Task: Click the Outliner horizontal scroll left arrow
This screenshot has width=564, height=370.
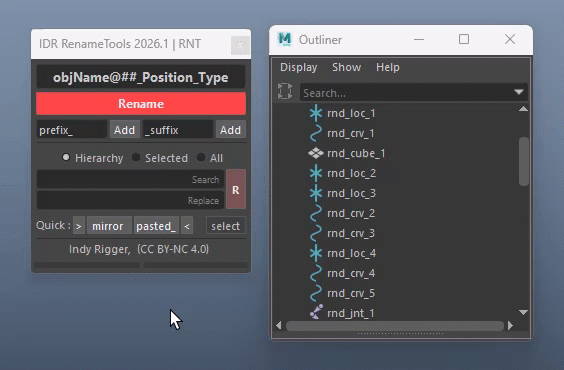Action: pyautogui.click(x=279, y=326)
